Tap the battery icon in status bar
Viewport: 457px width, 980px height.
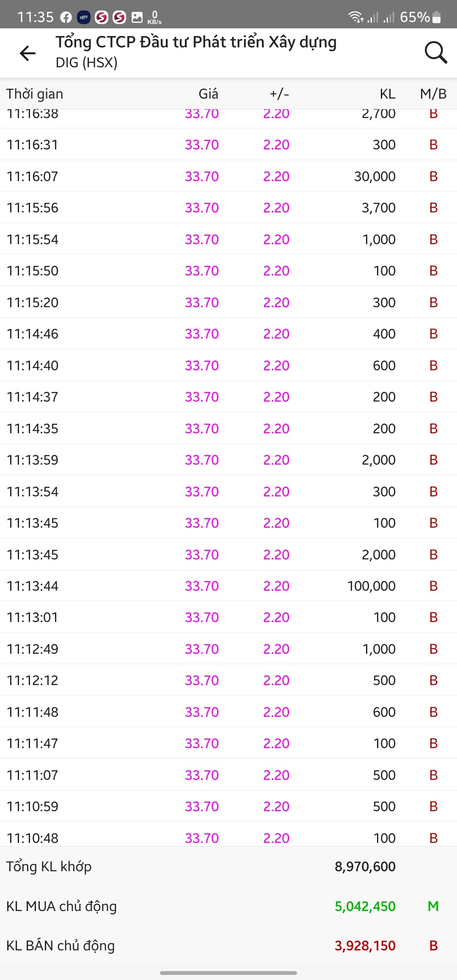437,17
